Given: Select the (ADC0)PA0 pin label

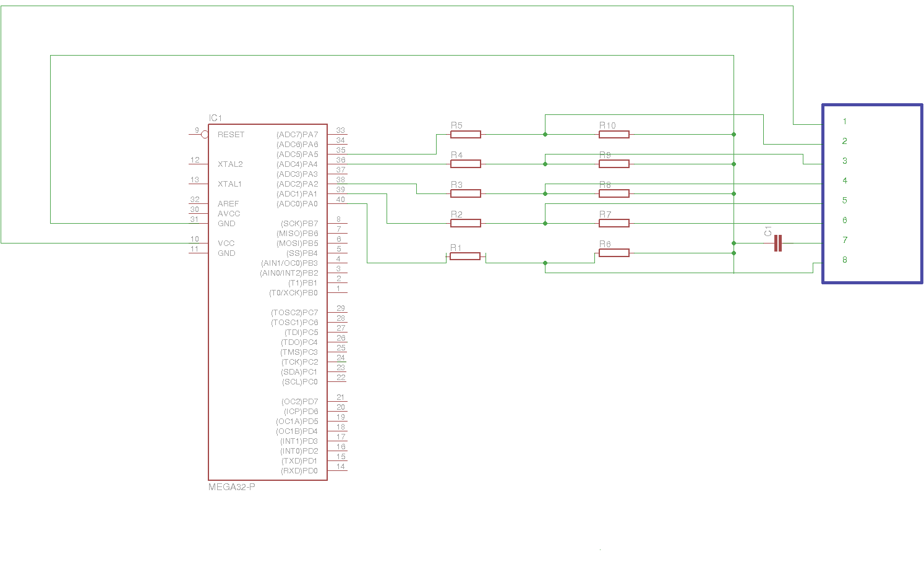Looking at the screenshot, I should 297,204.
